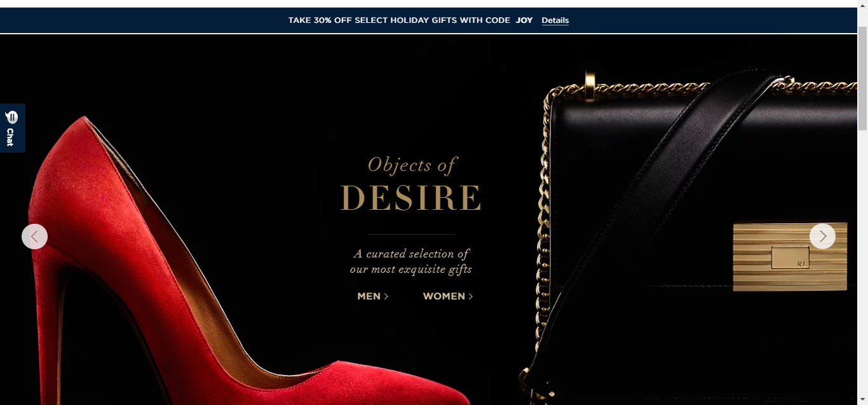
Task: Click the Objects of Desire headline
Action: [411, 184]
